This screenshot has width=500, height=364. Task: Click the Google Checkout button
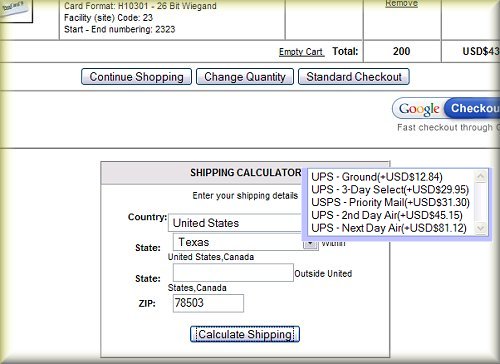pyautogui.click(x=447, y=108)
